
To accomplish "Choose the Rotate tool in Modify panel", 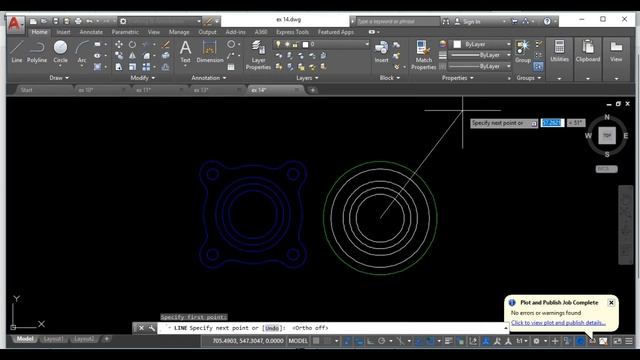I will (132, 44).
